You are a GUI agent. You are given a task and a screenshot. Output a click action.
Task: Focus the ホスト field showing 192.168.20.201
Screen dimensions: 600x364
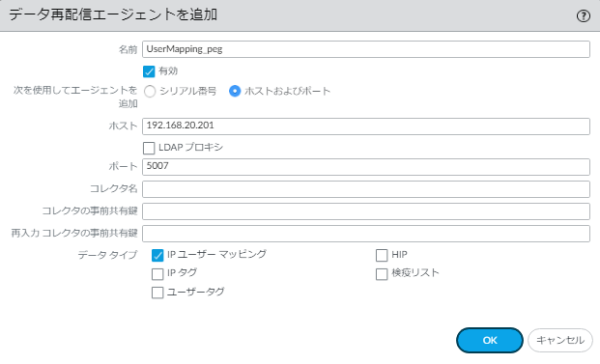click(366, 126)
